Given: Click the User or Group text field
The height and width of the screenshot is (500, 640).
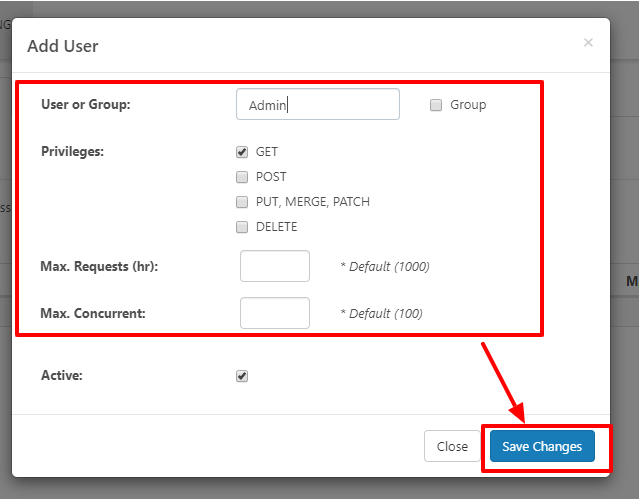Looking at the screenshot, I should coord(318,104).
